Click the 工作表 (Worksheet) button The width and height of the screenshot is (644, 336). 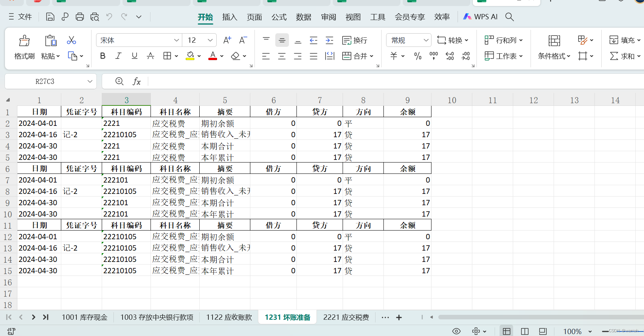[504, 56]
